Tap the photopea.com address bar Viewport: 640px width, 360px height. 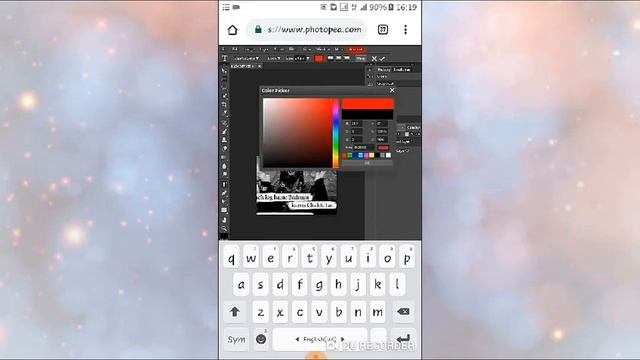pos(307,30)
